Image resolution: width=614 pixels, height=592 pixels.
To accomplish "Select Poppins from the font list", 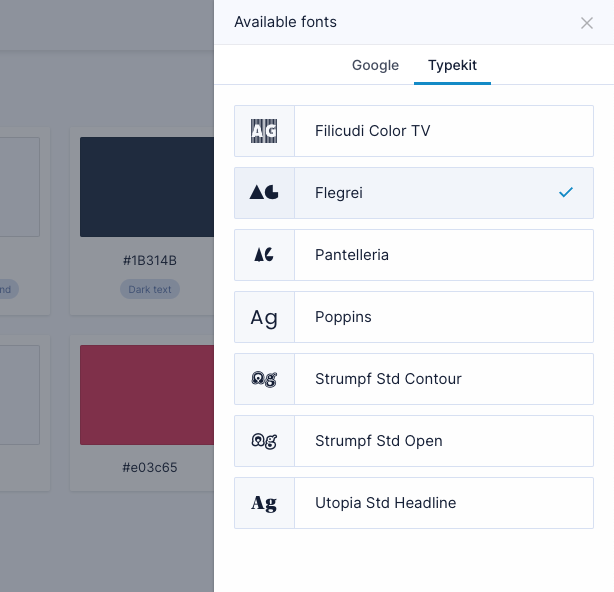I will coord(343,317).
